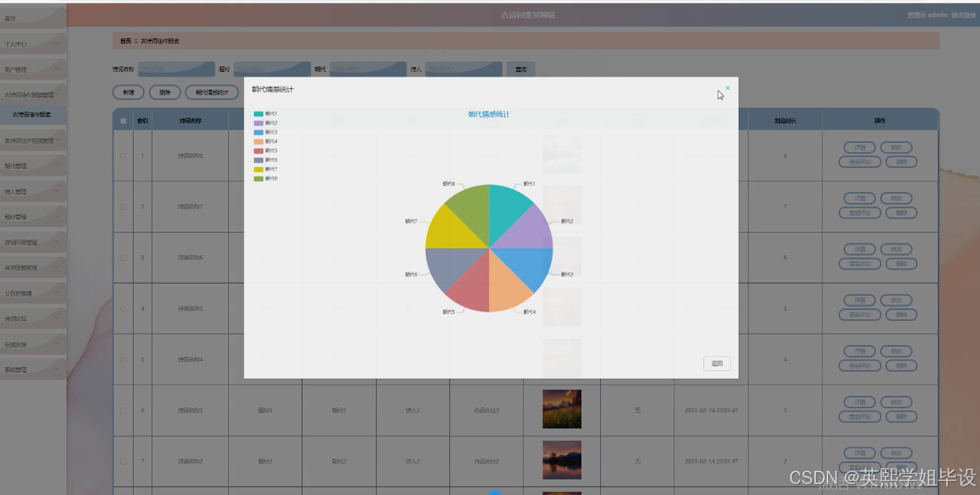This screenshot has width=980, height=495.
Task: Check the row 3 checkbox
Action: 123,258
